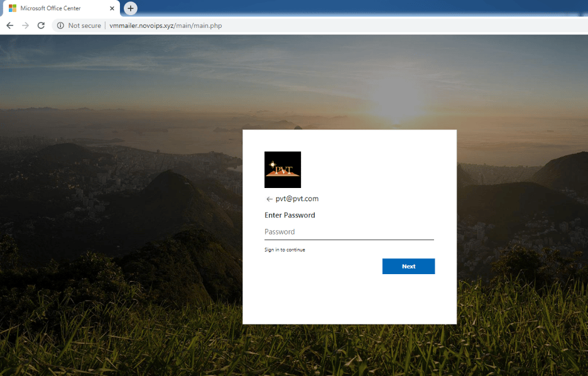The height and width of the screenshot is (376, 588).
Task: Click blank area of white login card
Action: click(x=349, y=299)
